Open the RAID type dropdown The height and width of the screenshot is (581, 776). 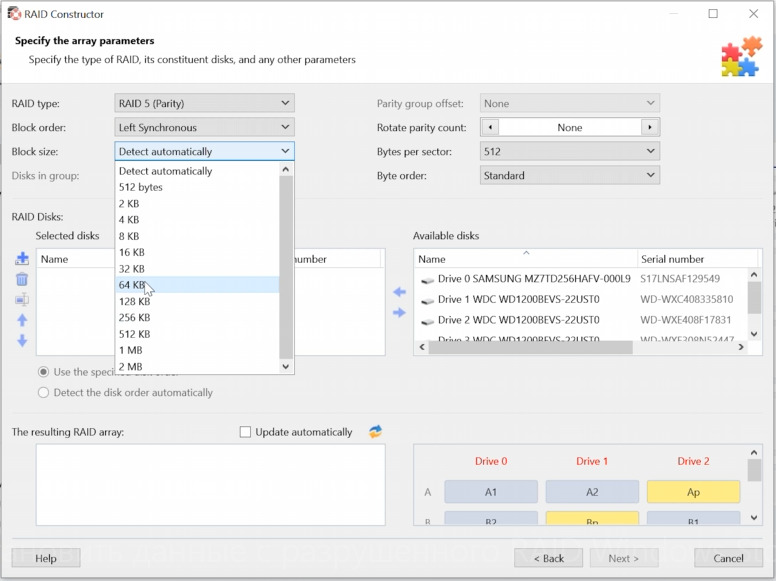tap(204, 103)
